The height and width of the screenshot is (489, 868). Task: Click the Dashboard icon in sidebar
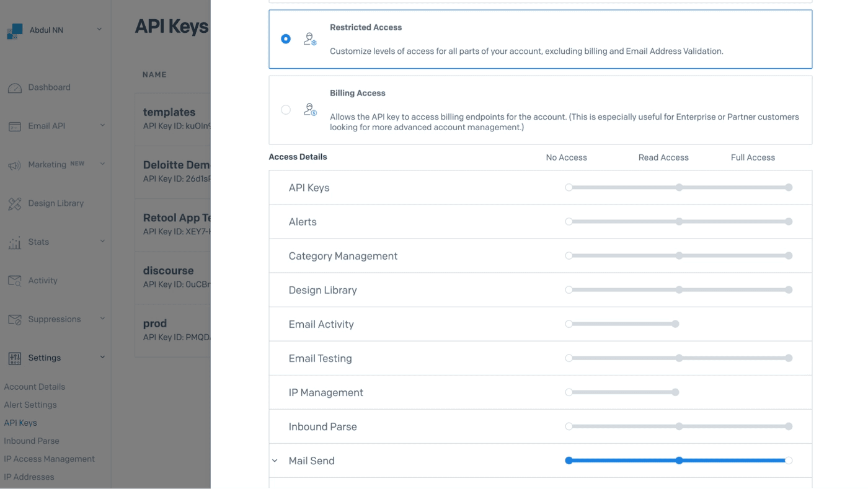pyautogui.click(x=14, y=88)
